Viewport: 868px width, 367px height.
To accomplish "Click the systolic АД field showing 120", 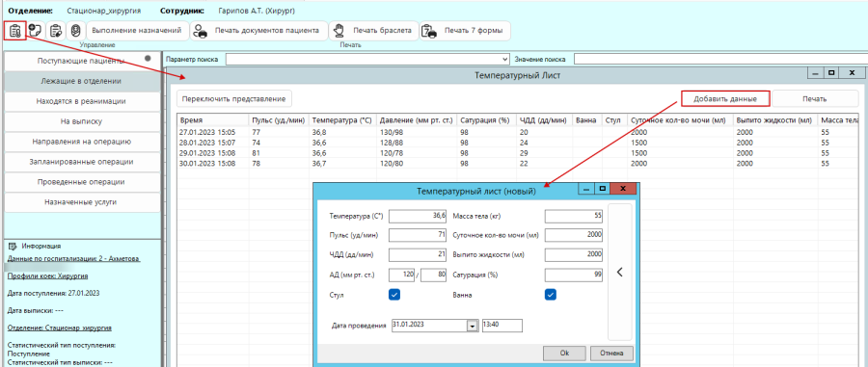I will (402, 275).
